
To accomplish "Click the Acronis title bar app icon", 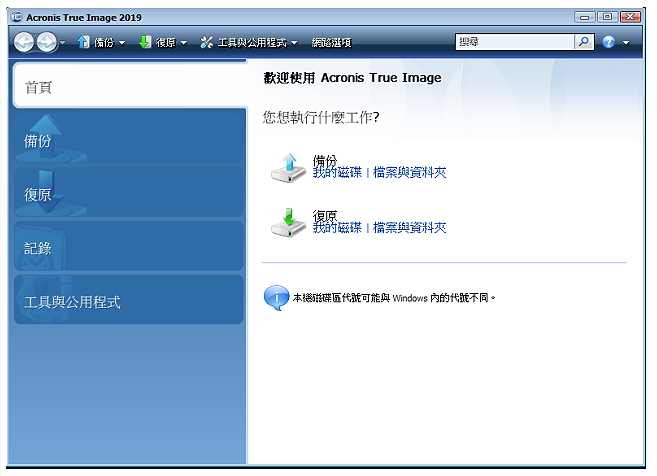I will tap(16, 17).
